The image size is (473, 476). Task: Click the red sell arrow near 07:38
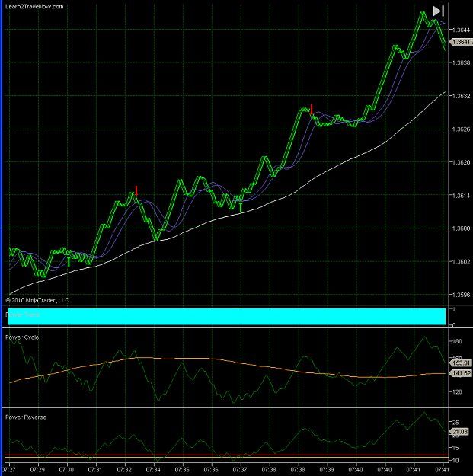(x=312, y=109)
